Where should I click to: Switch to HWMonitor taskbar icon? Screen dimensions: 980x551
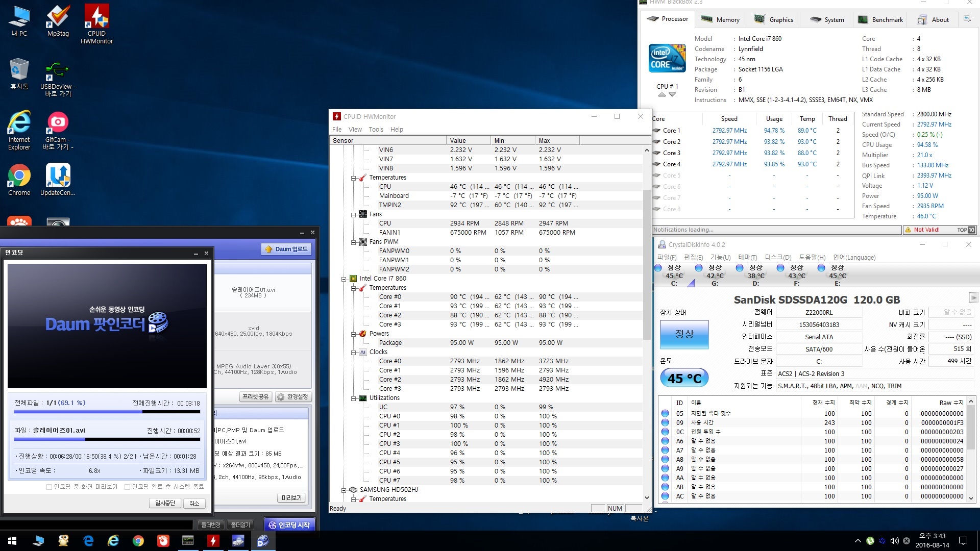click(213, 541)
